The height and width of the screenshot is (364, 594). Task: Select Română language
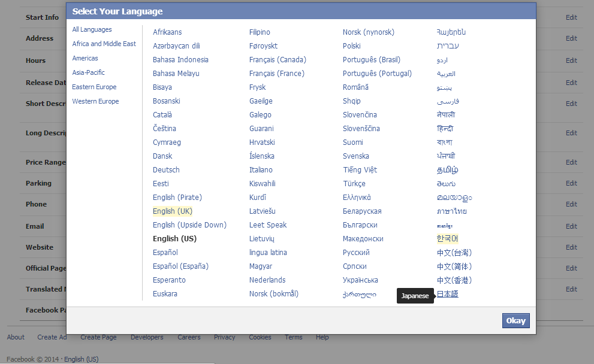pyautogui.click(x=355, y=87)
